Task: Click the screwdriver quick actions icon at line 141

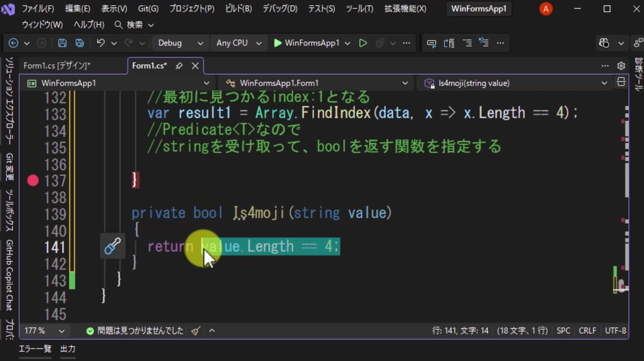Action: tap(112, 247)
